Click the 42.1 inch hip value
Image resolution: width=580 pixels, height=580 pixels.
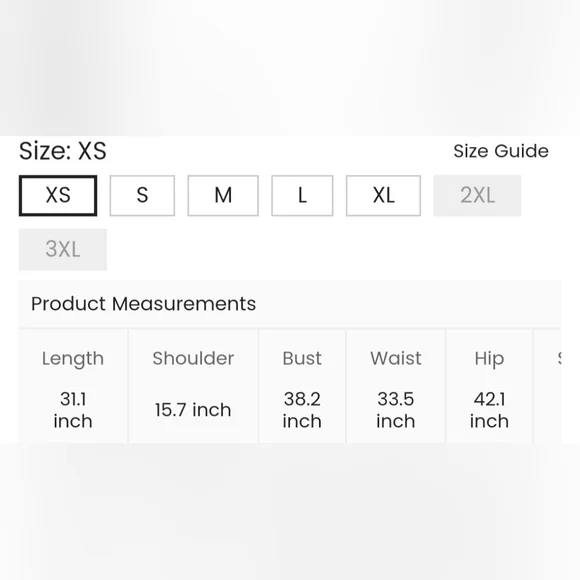(x=489, y=410)
